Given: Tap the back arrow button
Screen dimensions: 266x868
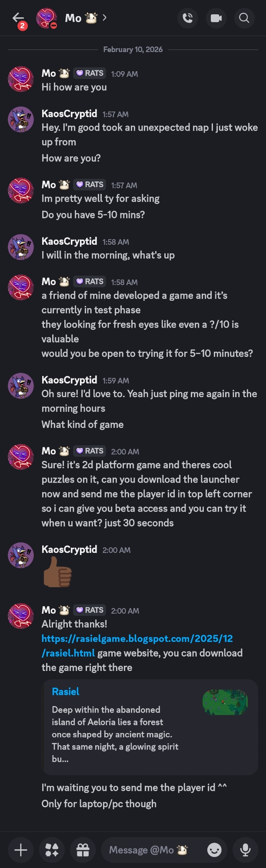Looking at the screenshot, I should [18, 18].
